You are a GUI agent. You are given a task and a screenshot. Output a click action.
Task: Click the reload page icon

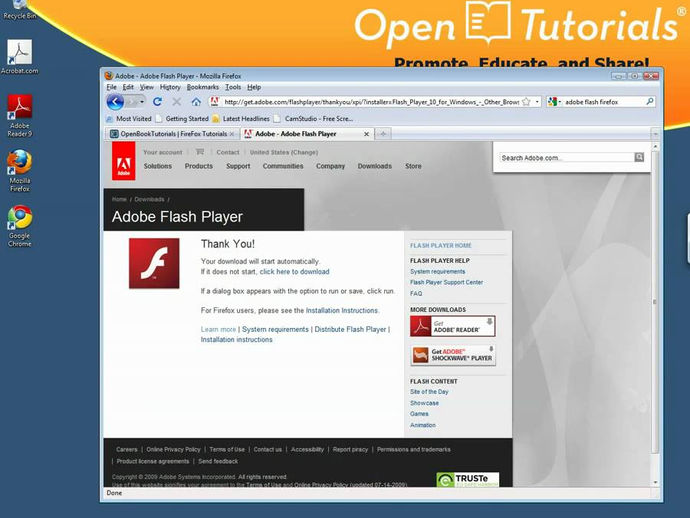point(157,102)
